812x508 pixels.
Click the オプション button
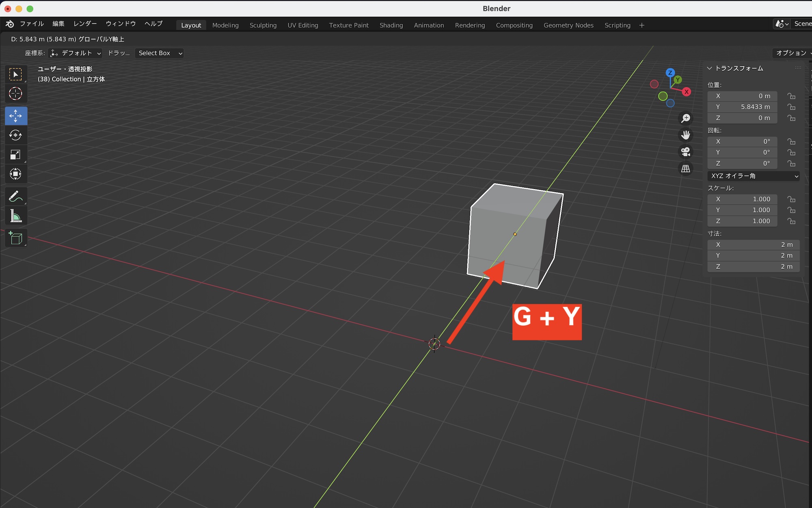[791, 53]
